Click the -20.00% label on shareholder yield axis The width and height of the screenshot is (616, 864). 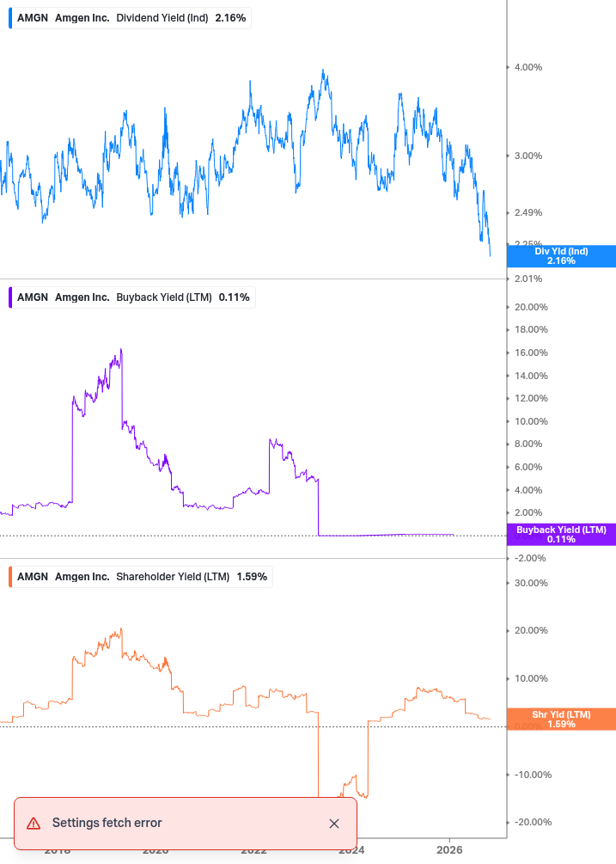point(533,822)
